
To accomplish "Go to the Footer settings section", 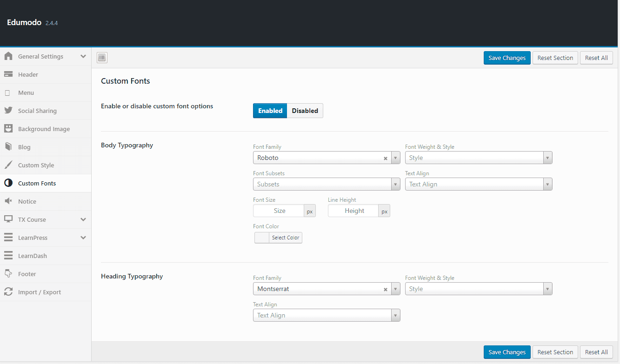I will coord(27,274).
